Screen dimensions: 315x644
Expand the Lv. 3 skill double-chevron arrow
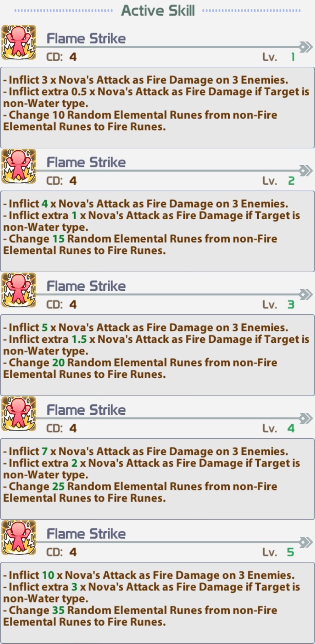[306, 294]
